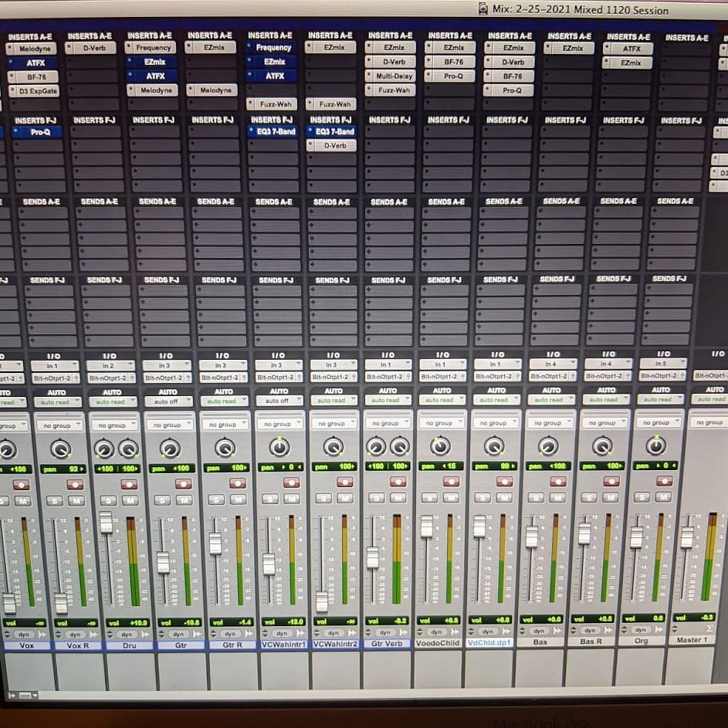Mute the Vox R track
The width and height of the screenshot is (728, 728).
76,500
